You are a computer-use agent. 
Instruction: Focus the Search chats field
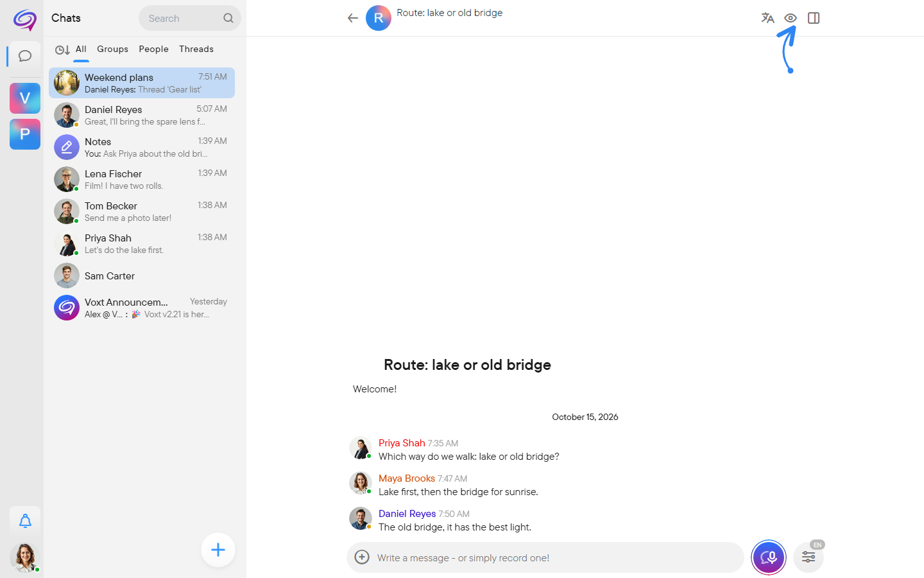pos(190,18)
